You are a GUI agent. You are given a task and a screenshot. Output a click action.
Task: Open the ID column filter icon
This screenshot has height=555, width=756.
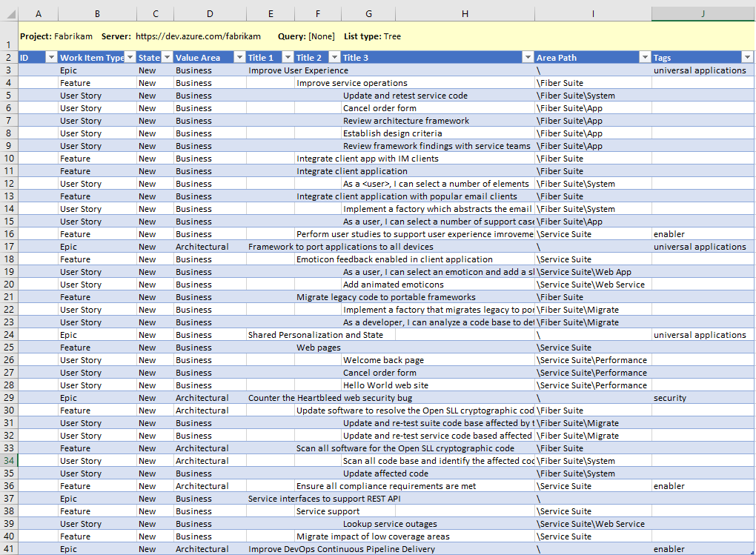click(x=50, y=57)
